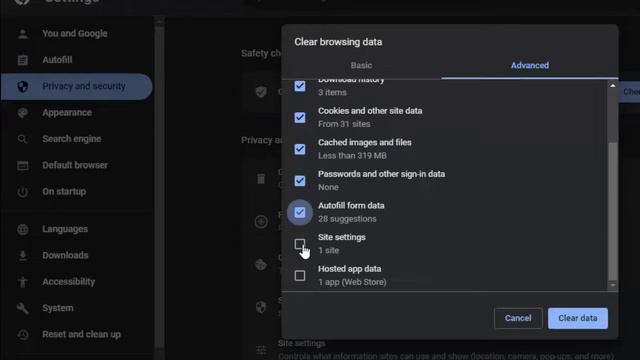Click the sidebar vertical scrollbar
640x360 pixels.
160,188
